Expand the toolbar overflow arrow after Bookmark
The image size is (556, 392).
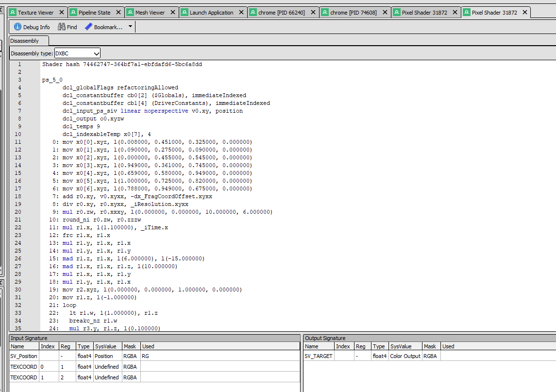130,27
